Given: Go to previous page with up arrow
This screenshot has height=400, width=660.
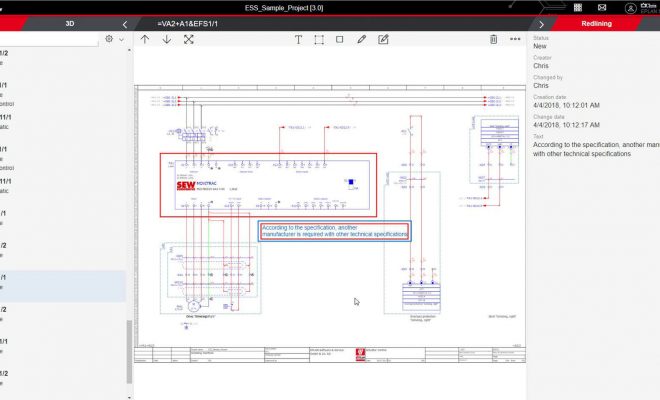Looking at the screenshot, I should (145, 40).
